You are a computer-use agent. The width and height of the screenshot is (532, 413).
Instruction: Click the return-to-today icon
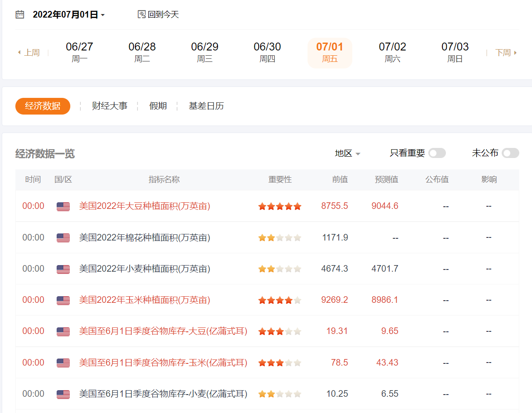(141, 14)
